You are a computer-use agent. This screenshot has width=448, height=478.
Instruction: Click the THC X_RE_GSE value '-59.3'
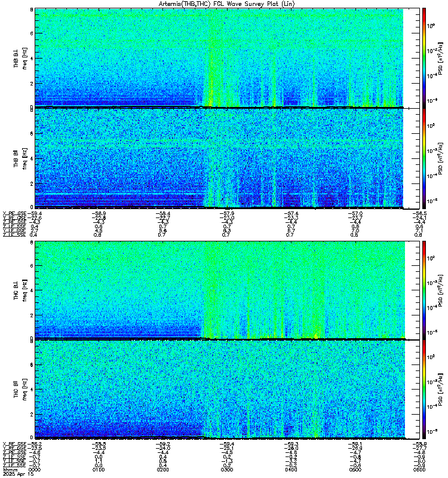(x=291, y=444)
